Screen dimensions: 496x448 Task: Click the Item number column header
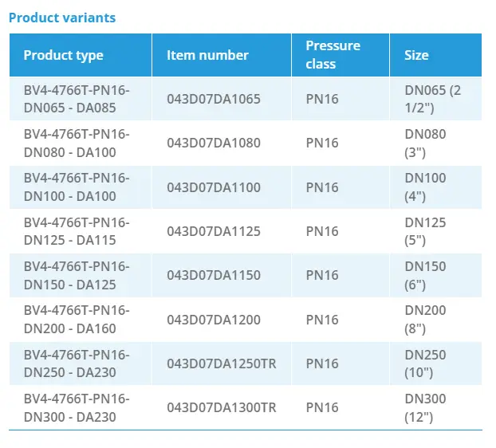207,55
